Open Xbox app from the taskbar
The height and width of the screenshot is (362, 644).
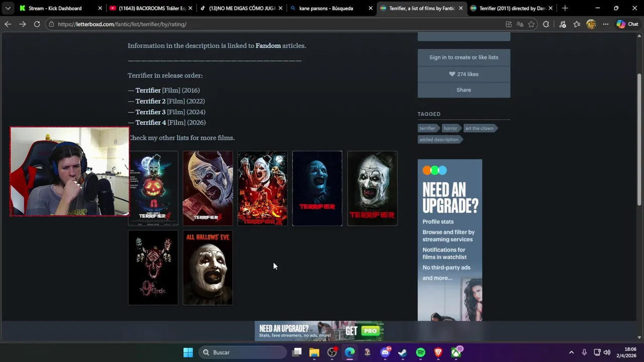pos(456,352)
